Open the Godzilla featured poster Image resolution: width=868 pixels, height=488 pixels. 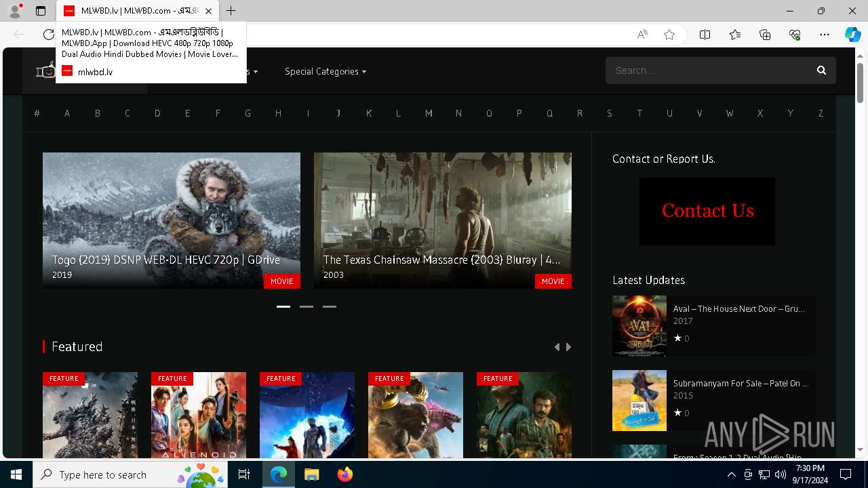point(90,415)
